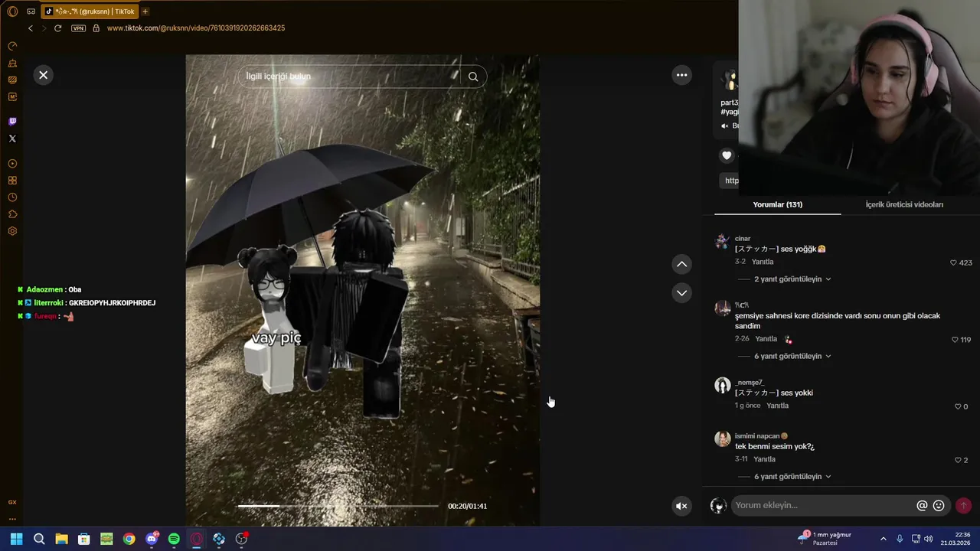Expand replies under ismimi napcan comment
980x551 pixels.
coord(792,477)
